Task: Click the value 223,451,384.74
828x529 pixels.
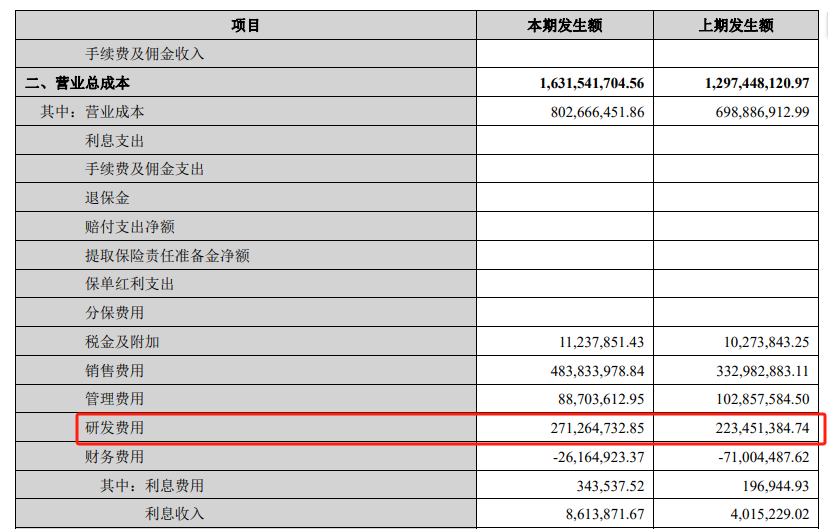Action: (763, 428)
